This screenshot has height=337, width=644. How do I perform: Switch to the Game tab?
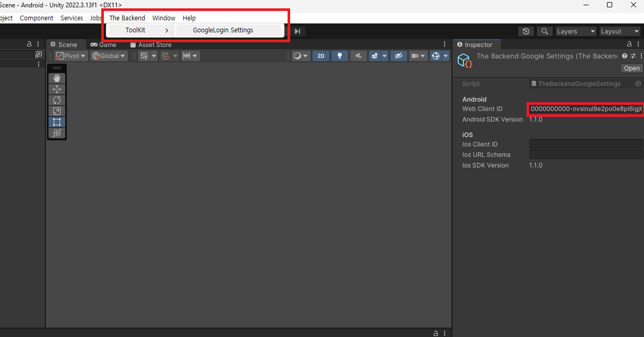pos(103,45)
